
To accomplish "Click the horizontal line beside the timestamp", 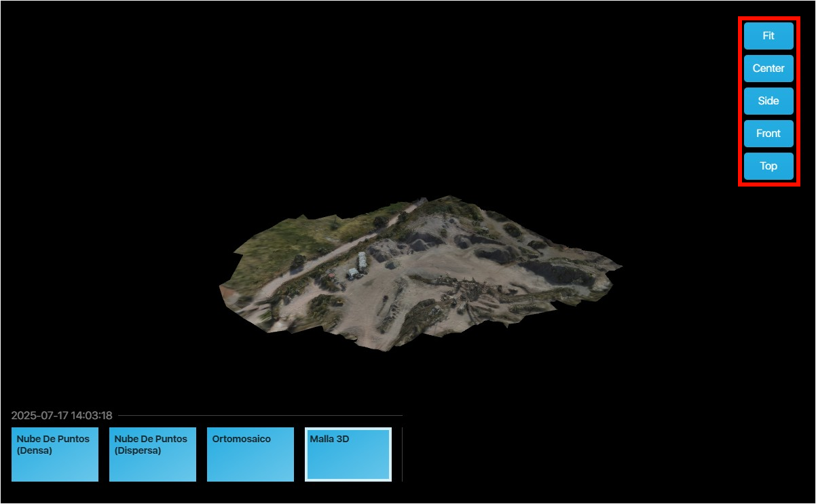I will click(x=258, y=415).
